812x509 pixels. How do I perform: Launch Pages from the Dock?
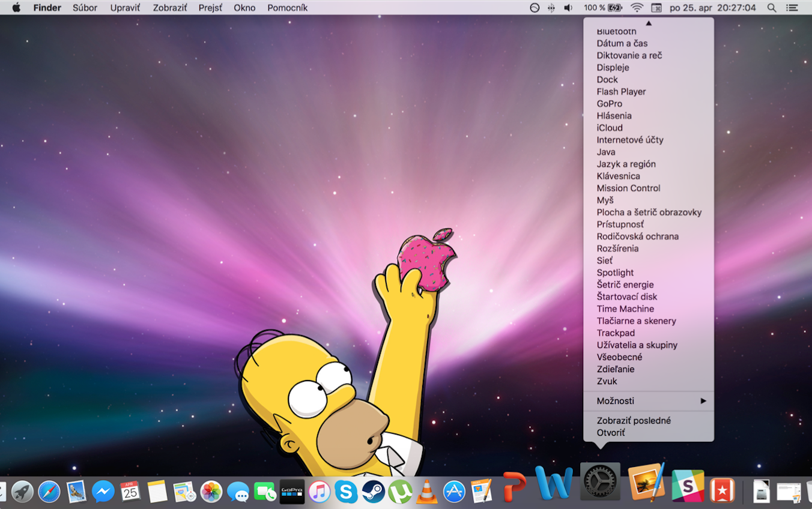(x=481, y=491)
